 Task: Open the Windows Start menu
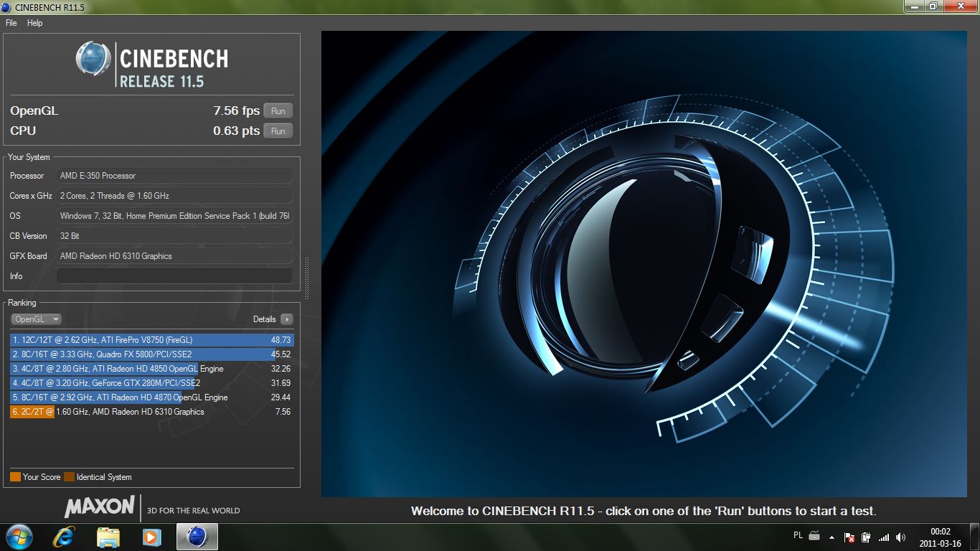[x=18, y=537]
